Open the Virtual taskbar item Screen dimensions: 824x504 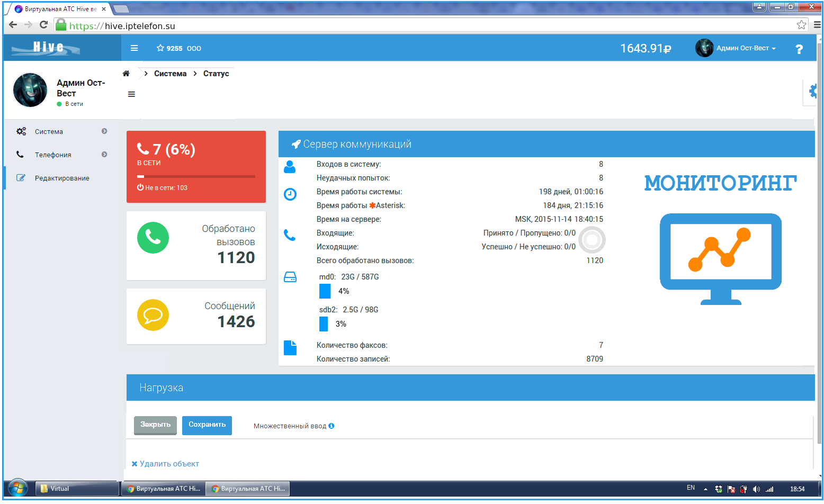click(x=77, y=489)
